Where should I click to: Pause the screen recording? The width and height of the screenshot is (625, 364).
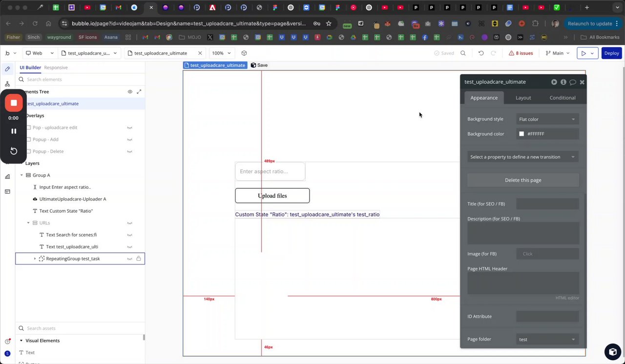(14, 131)
